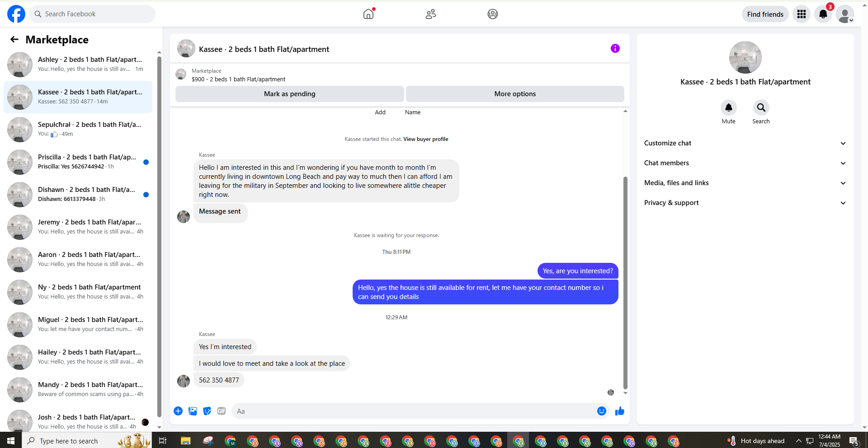This screenshot has height=448, width=868.
Task: Open the Notifications bell
Action: click(x=823, y=14)
